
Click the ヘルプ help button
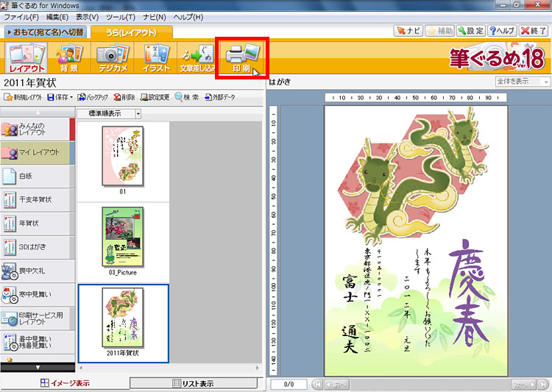tap(502, 31)
